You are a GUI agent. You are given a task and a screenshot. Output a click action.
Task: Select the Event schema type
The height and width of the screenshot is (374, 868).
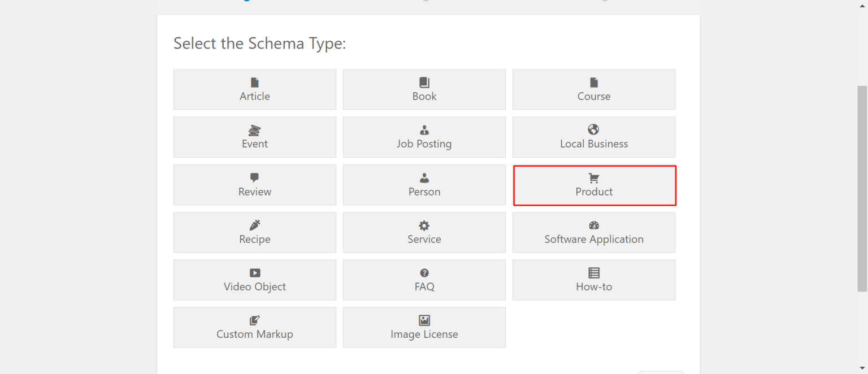pos(255,137)
